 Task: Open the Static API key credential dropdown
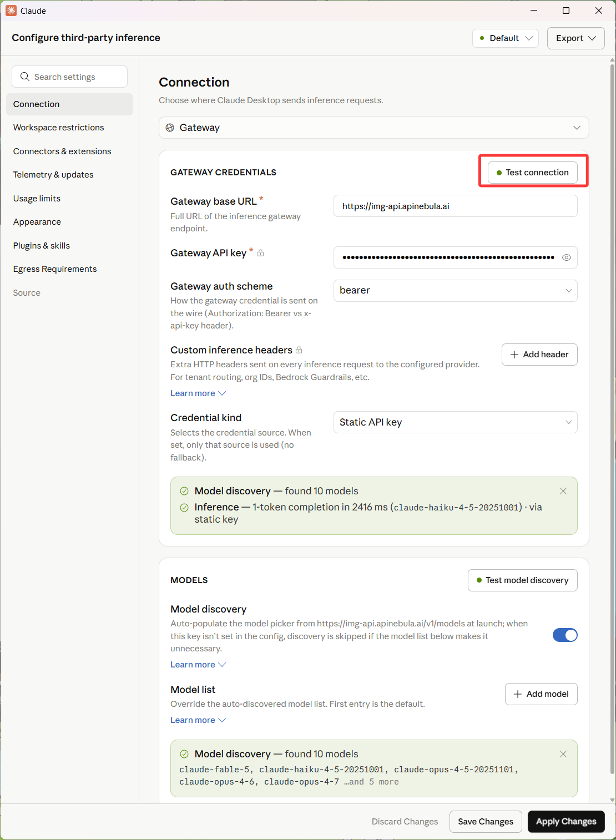pos(456,422)
